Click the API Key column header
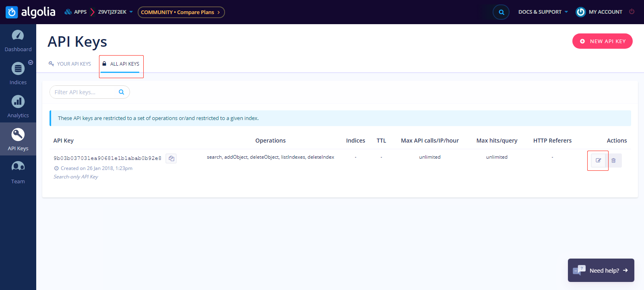This screenshot has width=644, height=290. [64, 141]
